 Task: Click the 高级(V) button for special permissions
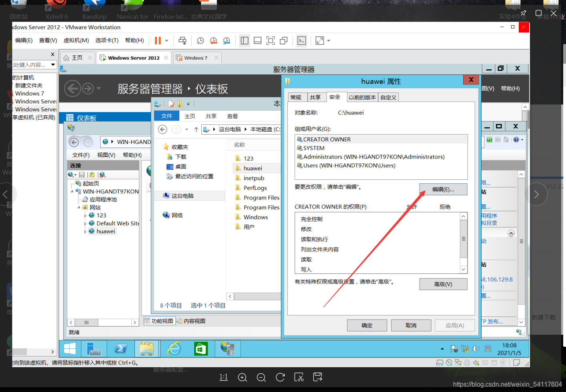443,284
